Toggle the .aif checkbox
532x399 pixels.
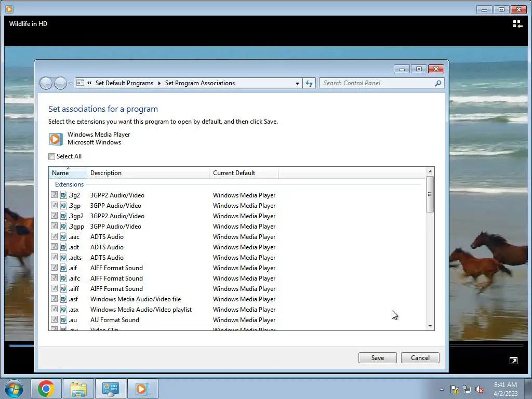coord(54,268)
